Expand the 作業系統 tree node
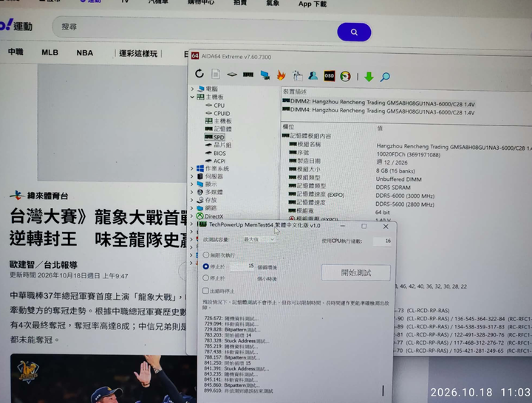This screenshot has width=532, height=403. pos(192,168)
